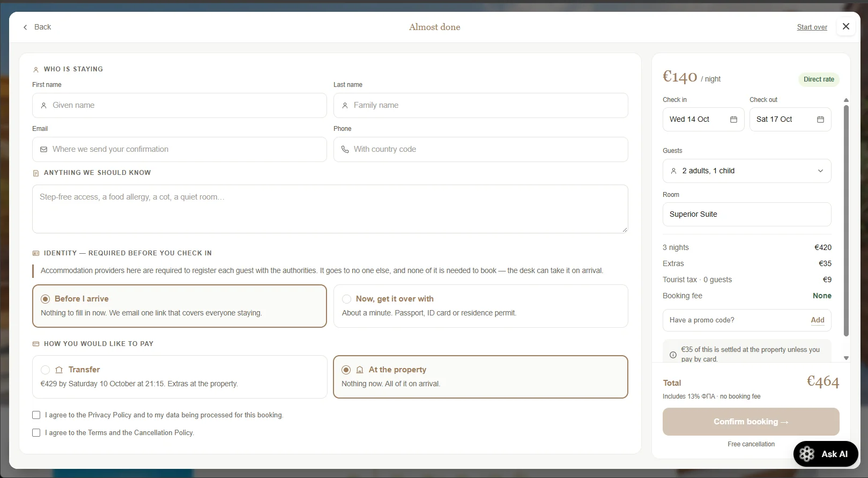This screenshot has width=868, height=478.
Task: Click the Start over link
Action: pos(812,27)
